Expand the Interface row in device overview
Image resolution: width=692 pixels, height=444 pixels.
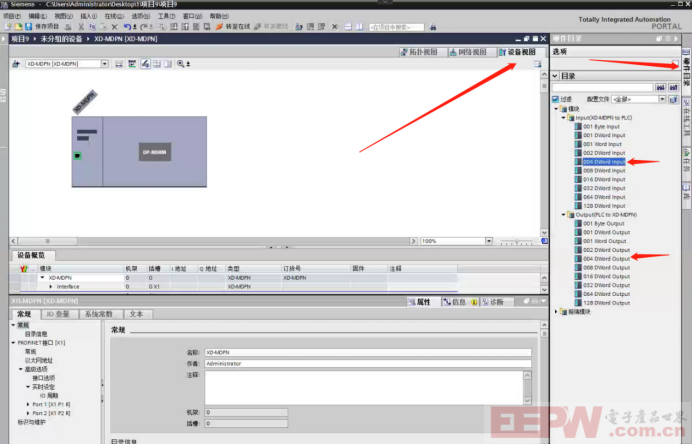[51, 286]
